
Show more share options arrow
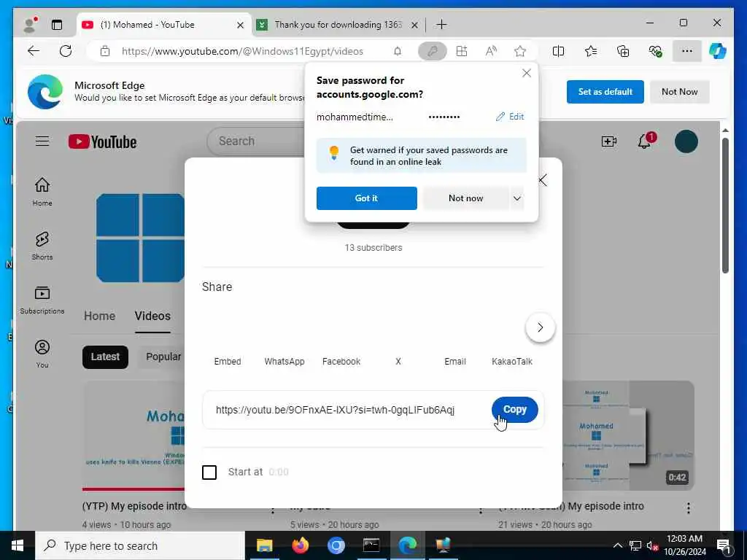pyautogui.click(x=541, y=327)
